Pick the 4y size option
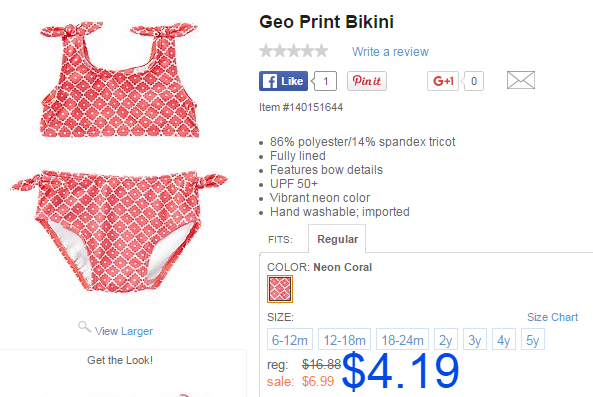Viewport: 593px width, 397px height. [504, 340]
